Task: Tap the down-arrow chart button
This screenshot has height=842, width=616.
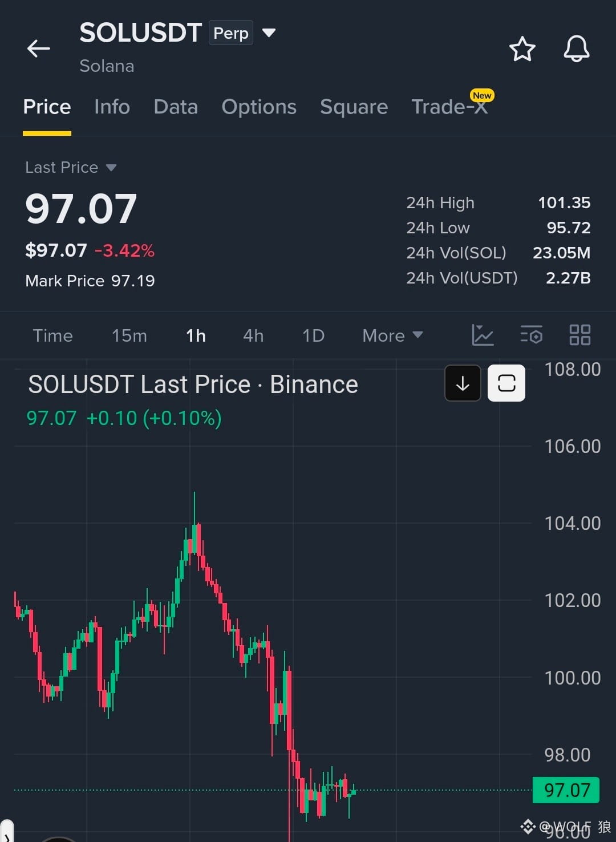Action: point(463,383)
